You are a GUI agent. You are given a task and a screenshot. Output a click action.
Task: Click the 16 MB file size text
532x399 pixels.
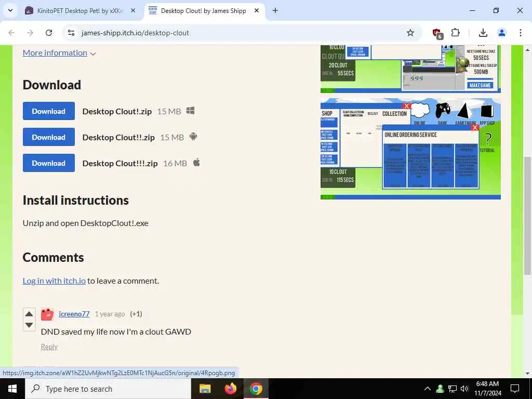[175, 164]
